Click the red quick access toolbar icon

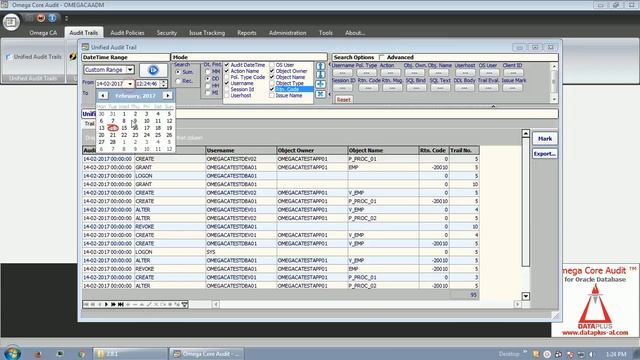41,18
